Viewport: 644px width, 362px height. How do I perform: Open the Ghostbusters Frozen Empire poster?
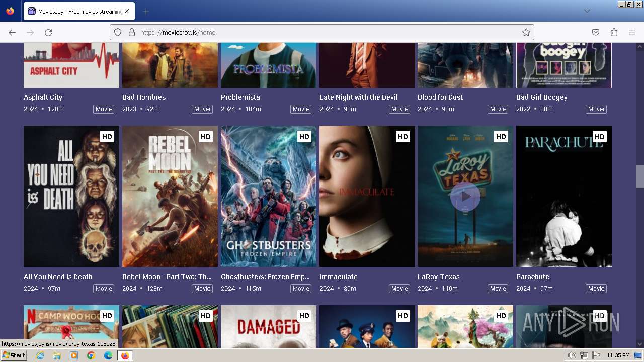(269, 196)
